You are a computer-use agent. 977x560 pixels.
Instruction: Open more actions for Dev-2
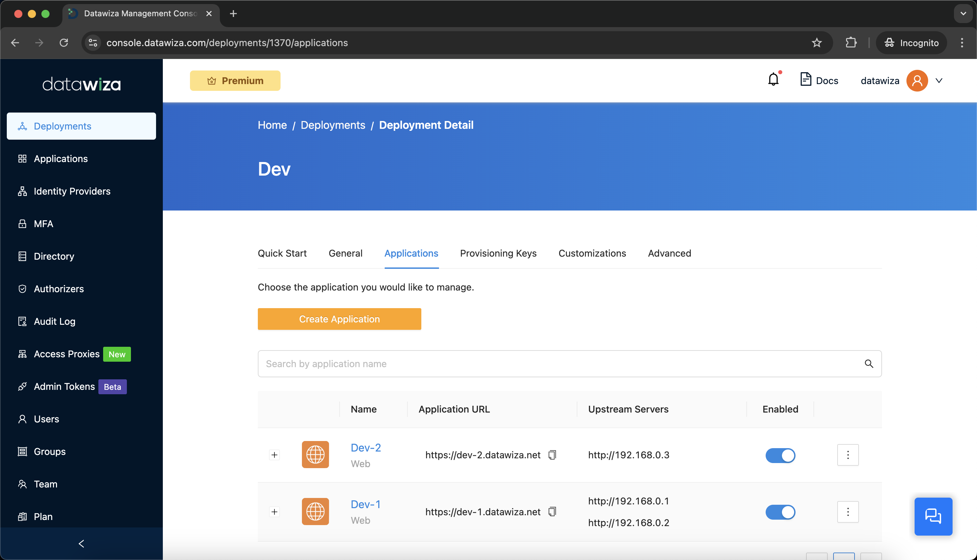(x=848, y=455)
